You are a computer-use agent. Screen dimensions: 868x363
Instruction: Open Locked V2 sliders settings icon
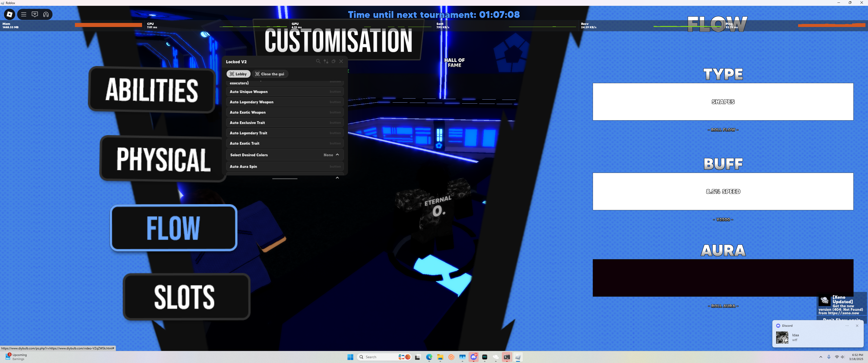point(326,61)
